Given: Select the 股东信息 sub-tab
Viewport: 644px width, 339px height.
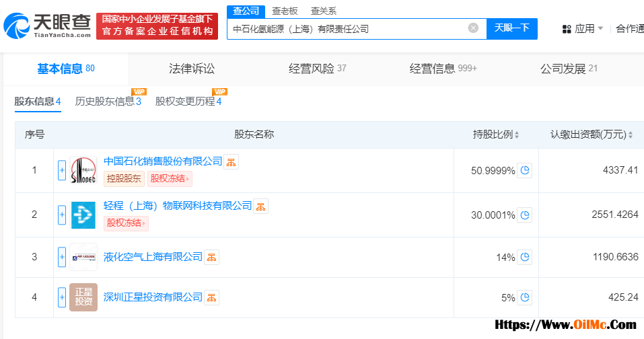Looking at the screenshot, I should pyautogui.click(x=38, y=102).
